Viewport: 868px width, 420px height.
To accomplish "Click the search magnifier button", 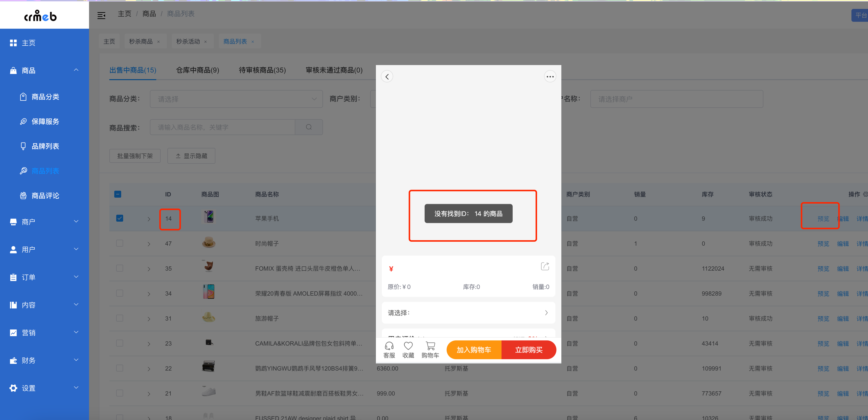I will pos(309,127).
